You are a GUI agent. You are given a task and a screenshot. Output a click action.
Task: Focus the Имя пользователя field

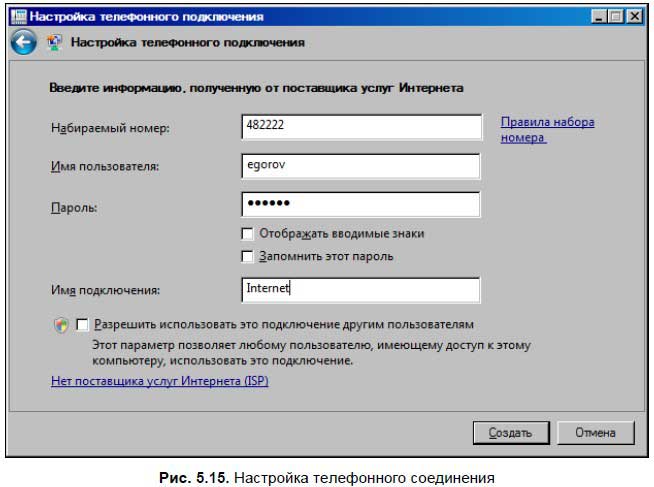point(361,166)
